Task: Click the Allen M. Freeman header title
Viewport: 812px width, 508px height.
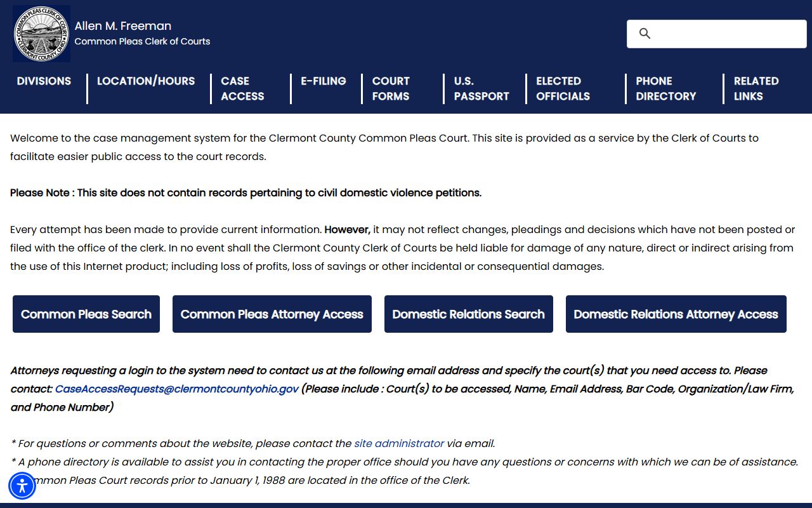Action: 123,26
